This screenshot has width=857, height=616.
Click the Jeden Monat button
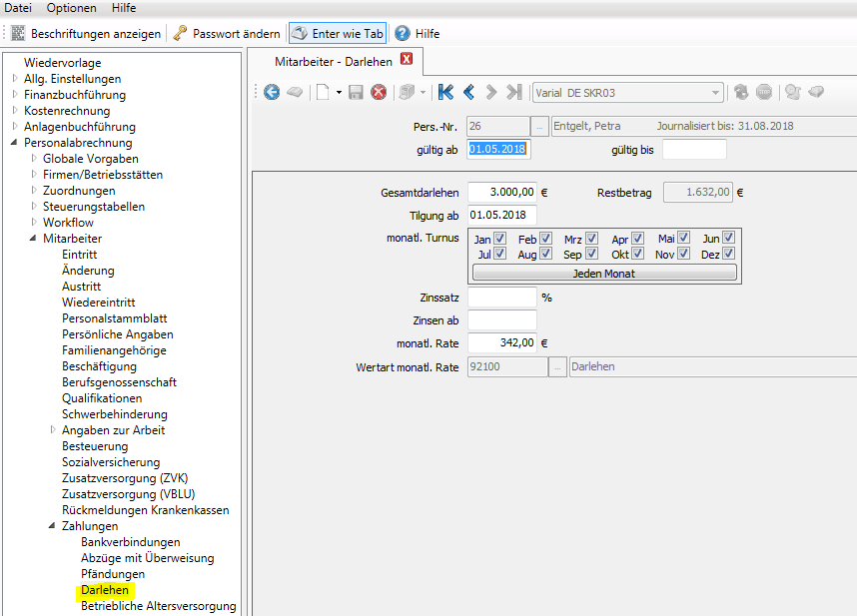(604, 273)
